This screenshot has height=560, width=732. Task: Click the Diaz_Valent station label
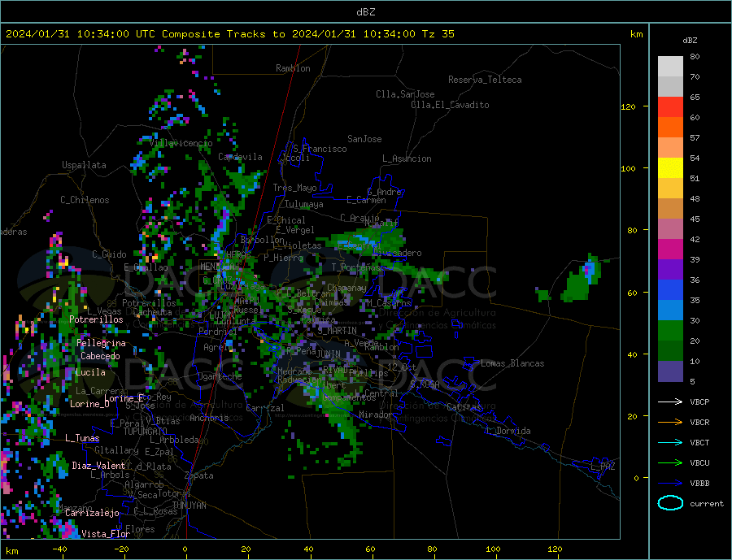(x=98, y=466)
